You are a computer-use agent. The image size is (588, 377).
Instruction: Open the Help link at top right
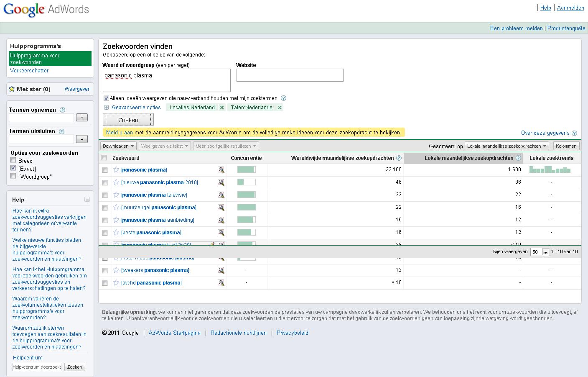tap(545, 8)
